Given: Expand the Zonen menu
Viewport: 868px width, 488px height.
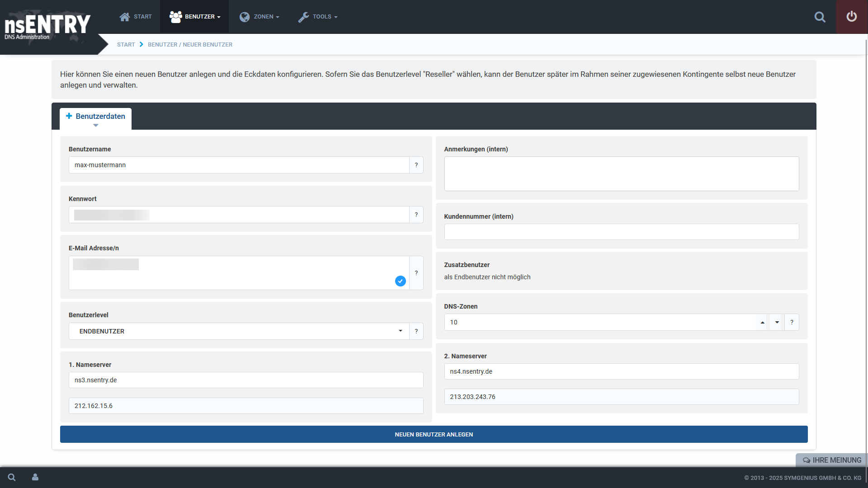Looking at the screenshot, I should click(x=259, y=17).
